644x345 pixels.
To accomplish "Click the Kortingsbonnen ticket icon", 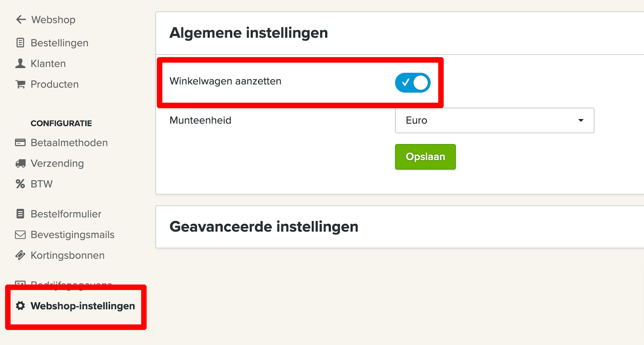I will pyautogui.click(x=20, y=255).
